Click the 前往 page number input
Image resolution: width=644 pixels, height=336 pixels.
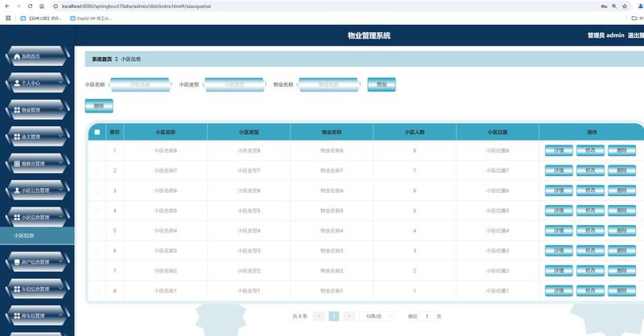(x=427, y=317)
